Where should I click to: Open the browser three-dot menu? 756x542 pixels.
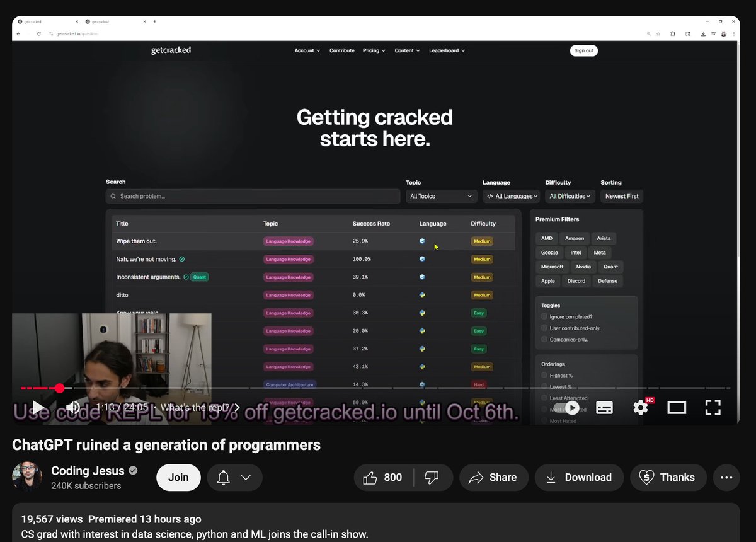pos(733,33)
